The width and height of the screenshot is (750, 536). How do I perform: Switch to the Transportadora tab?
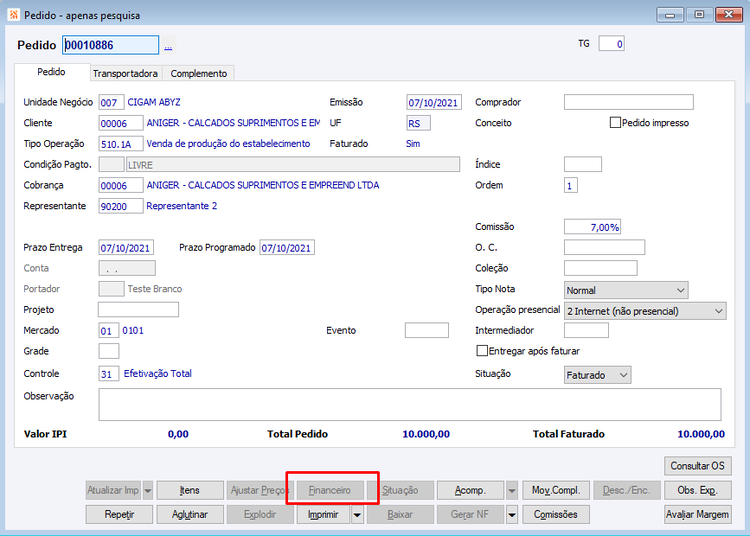point(125,74)
